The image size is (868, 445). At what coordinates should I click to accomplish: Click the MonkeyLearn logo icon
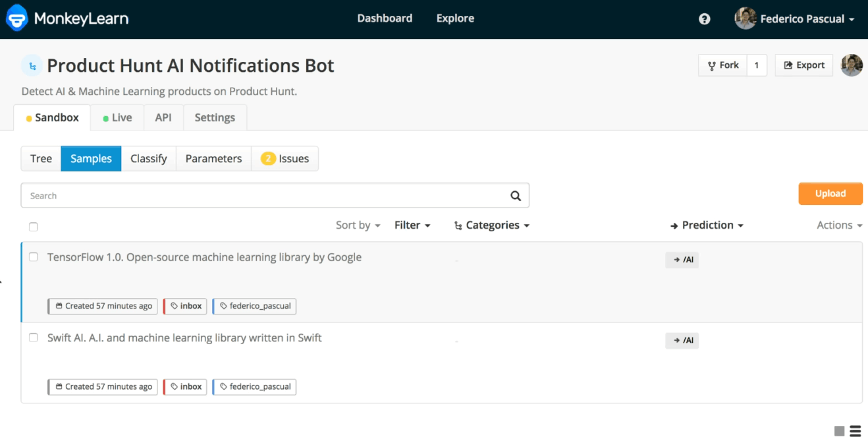17,18
